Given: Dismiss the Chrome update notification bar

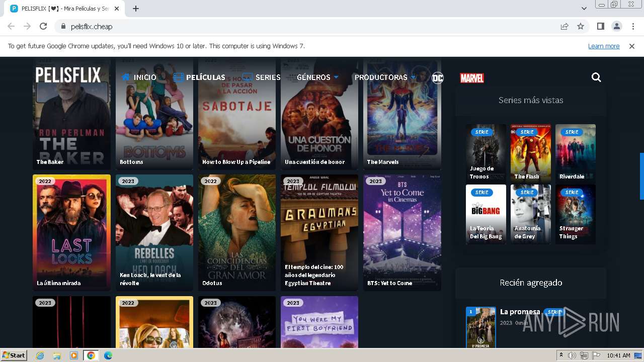Looking at the screenshot, I should tap(632, 46).
